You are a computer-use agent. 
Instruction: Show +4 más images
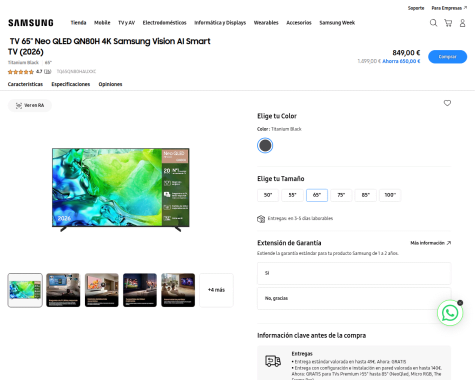coord(216,290)
